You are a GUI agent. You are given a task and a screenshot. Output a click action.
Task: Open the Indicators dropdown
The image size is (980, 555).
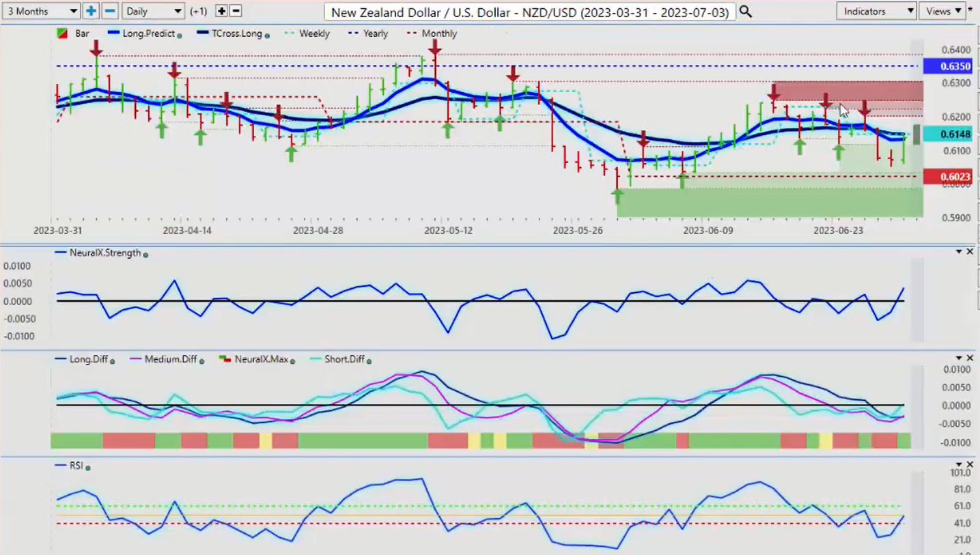tap(876, 11)
